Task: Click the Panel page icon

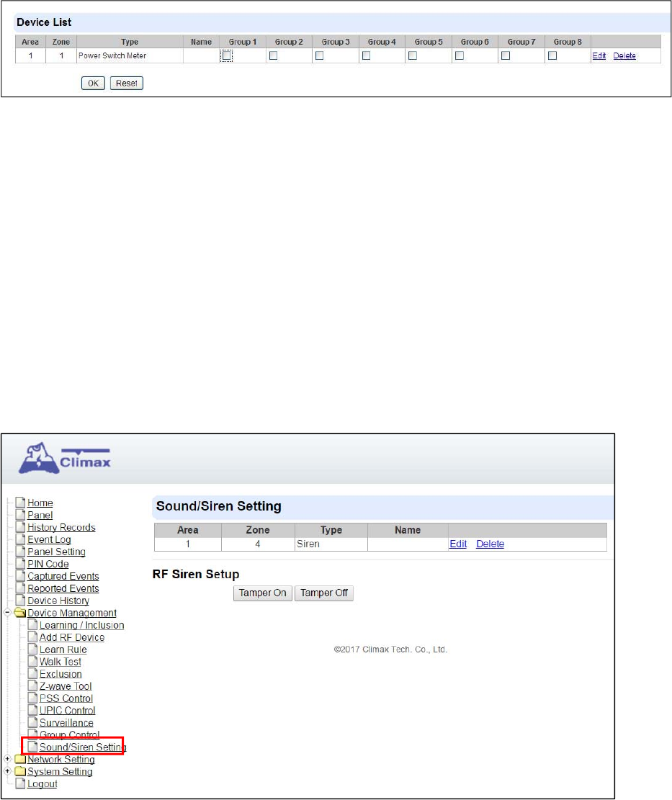Action: [x=20, y=515]
